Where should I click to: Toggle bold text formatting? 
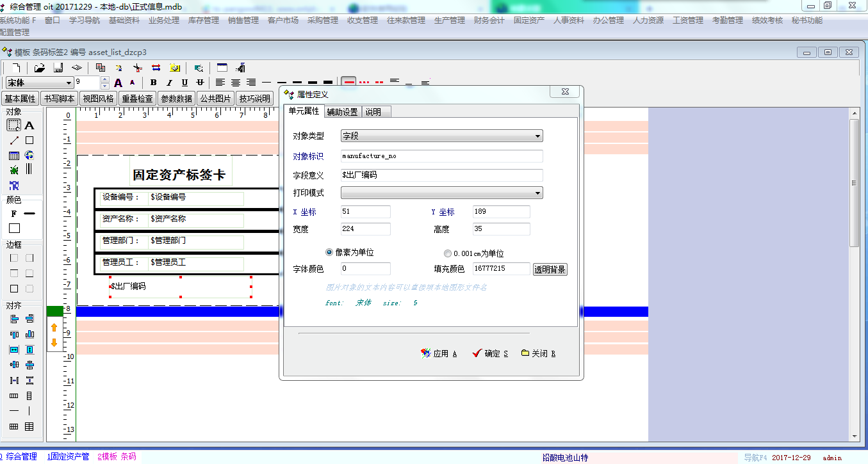click(x=154, y=83)
